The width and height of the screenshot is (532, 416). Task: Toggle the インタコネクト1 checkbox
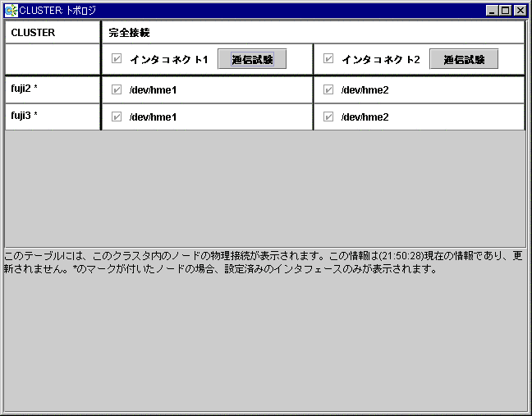coord(117,58)
